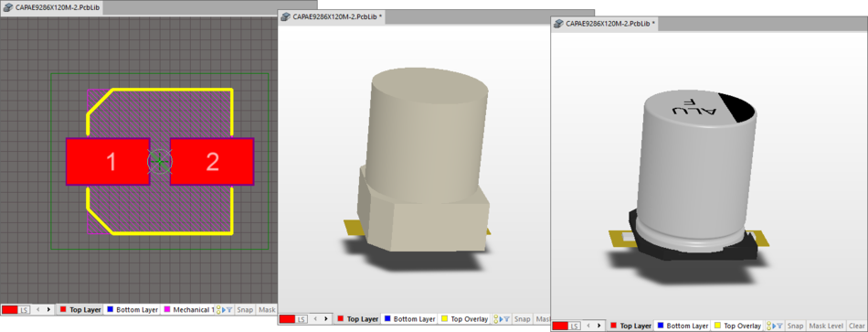Screen dimensions: 868x332
Task: Switch to Bottom Layer tab in left window
Action: pyautogui.click(x=132, y=309)
